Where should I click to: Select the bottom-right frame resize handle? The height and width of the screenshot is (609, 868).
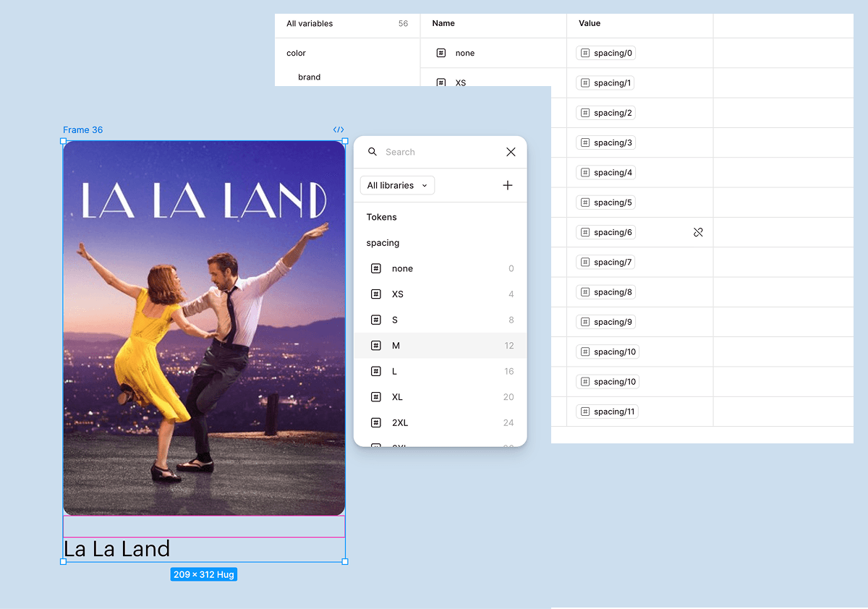click(x=345, y=561)
